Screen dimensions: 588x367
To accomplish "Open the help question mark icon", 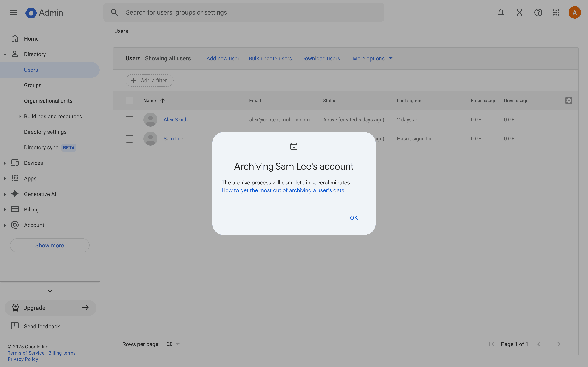I will click(x=538, y=12).
